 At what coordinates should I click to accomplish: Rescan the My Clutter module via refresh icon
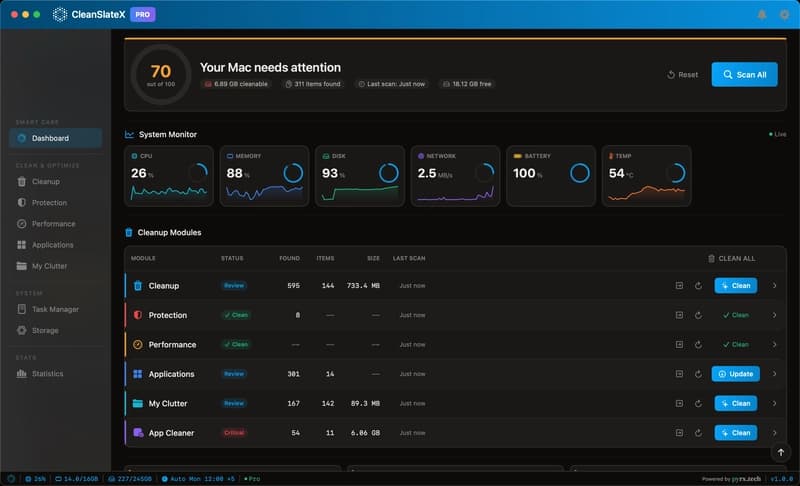[x=698, y=403]
